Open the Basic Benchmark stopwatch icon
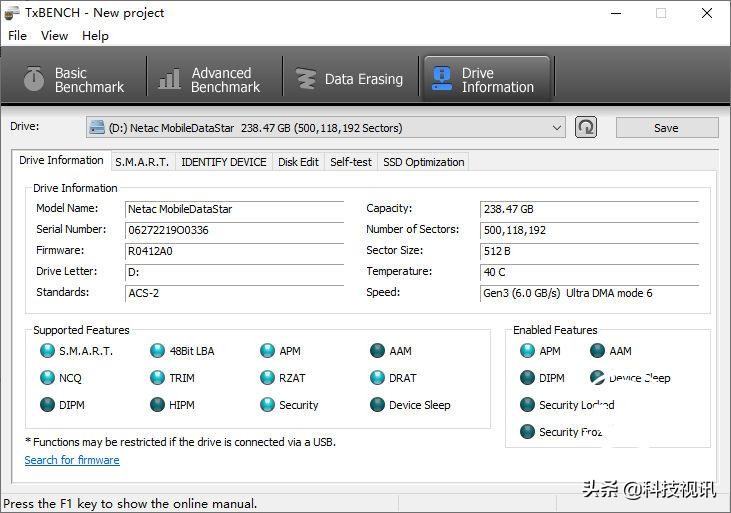 pyautogui.click(x=35, y=79)
